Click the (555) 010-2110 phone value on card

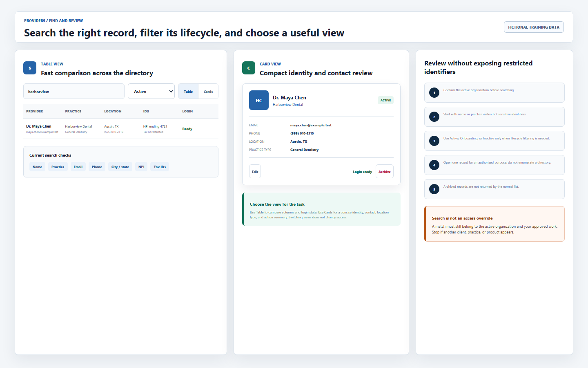tap(302, 133)
